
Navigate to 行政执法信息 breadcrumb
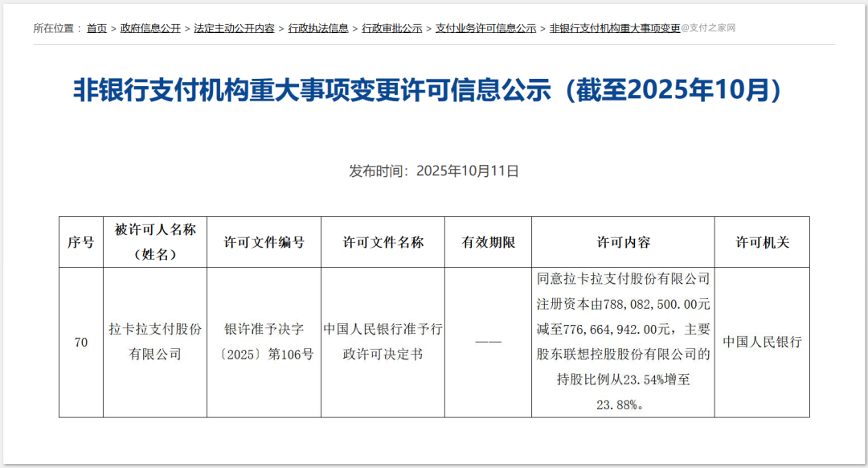coord(318,28)
